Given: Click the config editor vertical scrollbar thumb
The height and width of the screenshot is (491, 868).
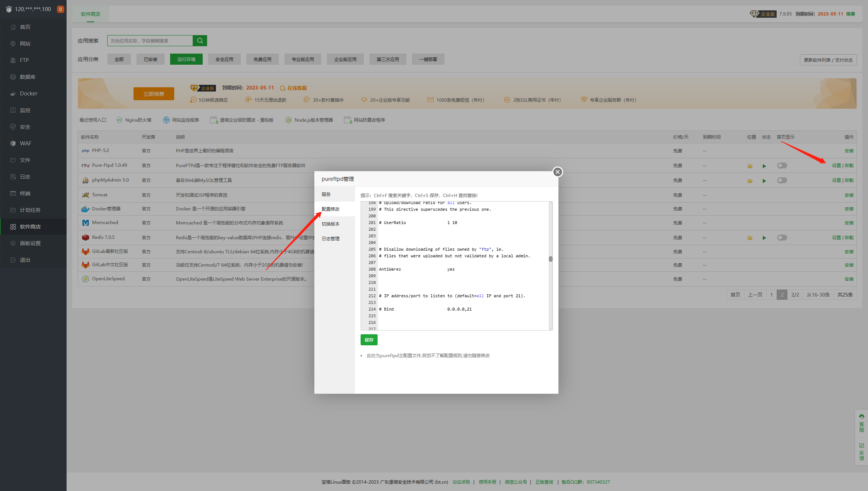Looking at the screenshot, I should click(x=551, y=259).
